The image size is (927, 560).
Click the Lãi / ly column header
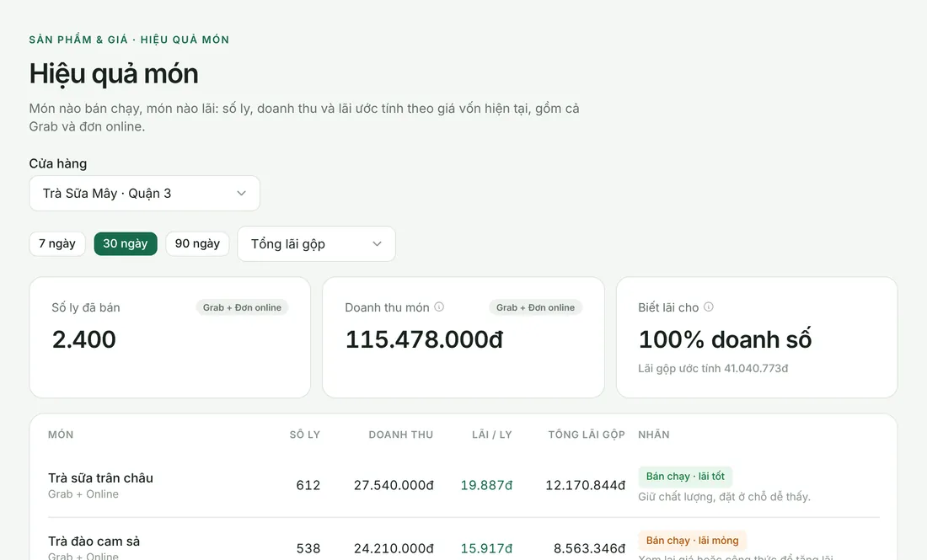coord(492,435)
